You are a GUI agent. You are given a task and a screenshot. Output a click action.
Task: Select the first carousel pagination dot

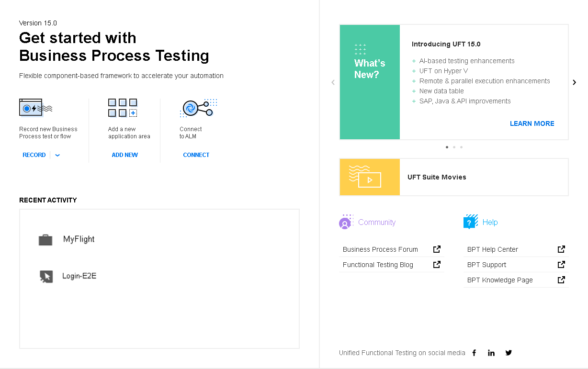[447, 147]
